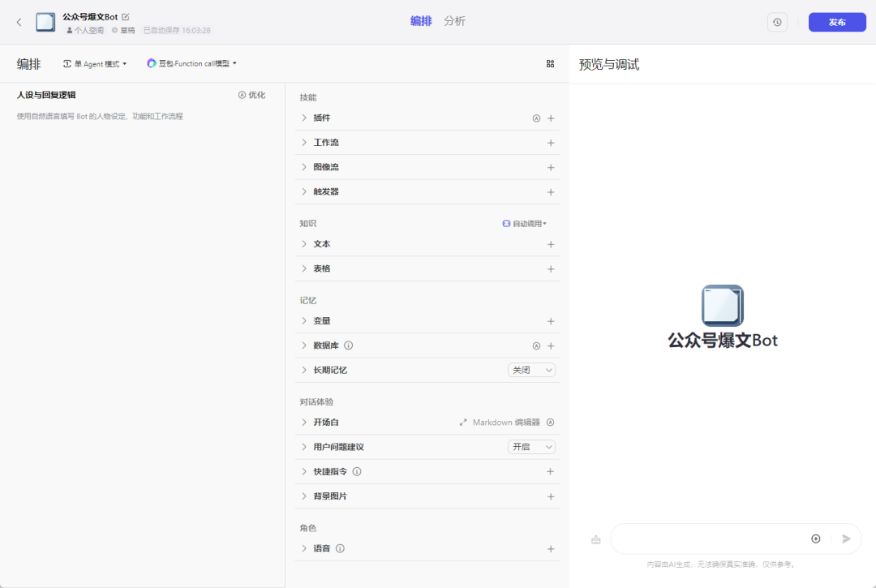Open the 长期记忆 关闭 dropdown

[x=531, y=370]
